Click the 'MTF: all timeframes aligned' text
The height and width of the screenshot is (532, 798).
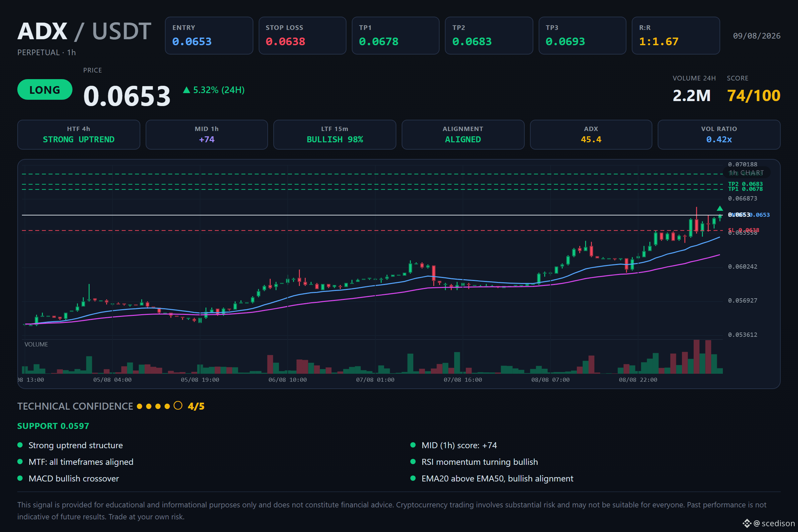pyautogui.click(x=81, y=462)
